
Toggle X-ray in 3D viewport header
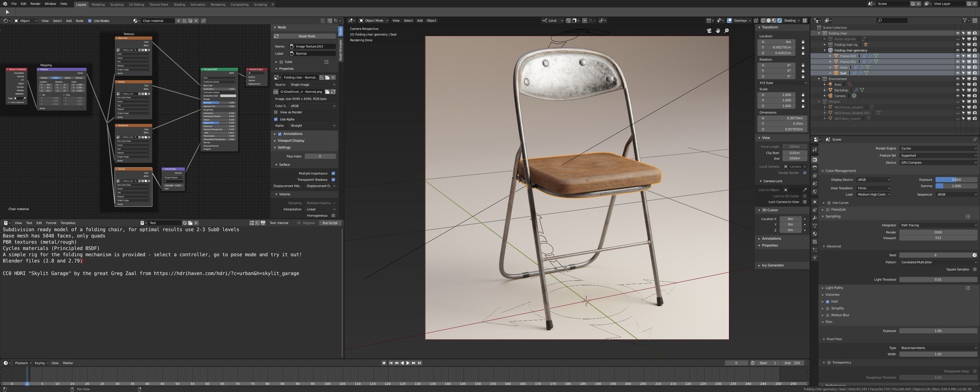756,20
